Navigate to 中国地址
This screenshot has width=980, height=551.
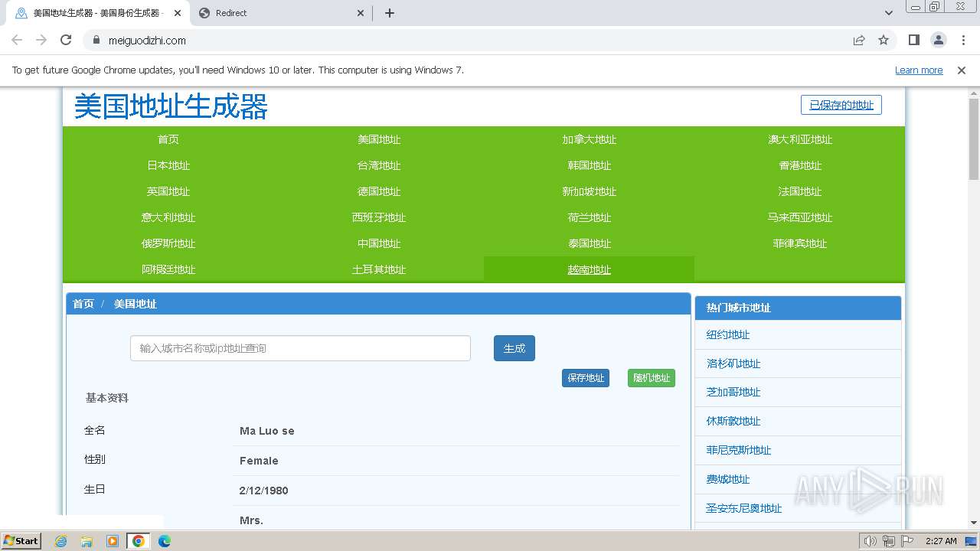(x=379, y=243)
